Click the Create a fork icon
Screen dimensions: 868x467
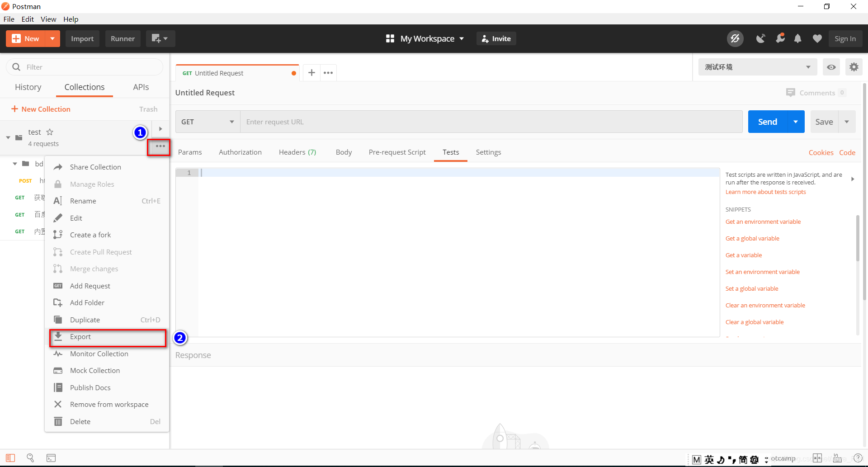[58, 235]
